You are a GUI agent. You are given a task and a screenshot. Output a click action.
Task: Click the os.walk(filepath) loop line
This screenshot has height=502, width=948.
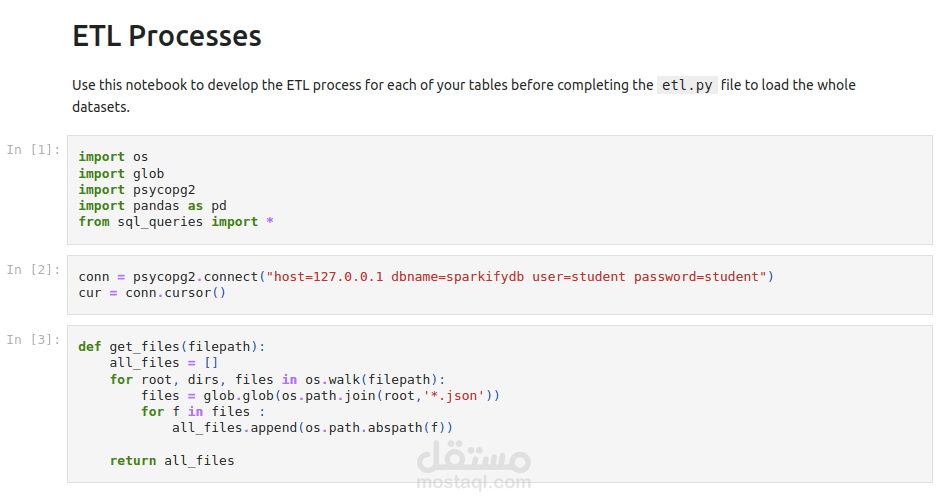278,379
